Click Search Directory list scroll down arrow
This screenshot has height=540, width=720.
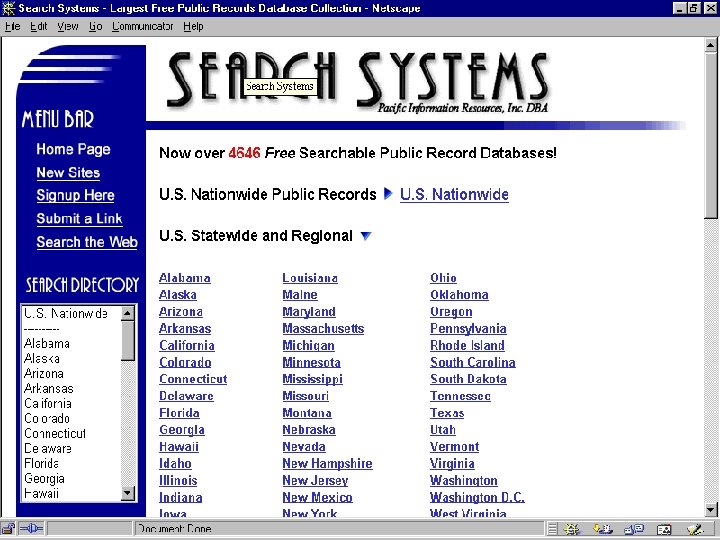click(128, 493)
